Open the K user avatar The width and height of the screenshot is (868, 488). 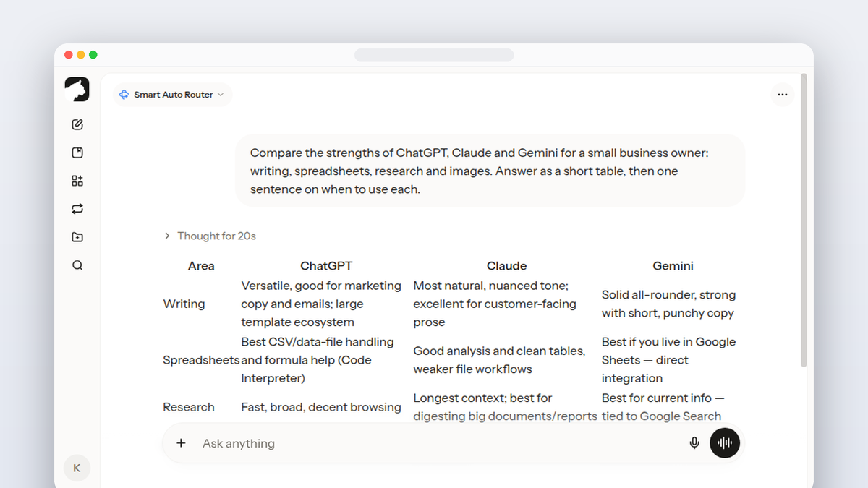77,468
